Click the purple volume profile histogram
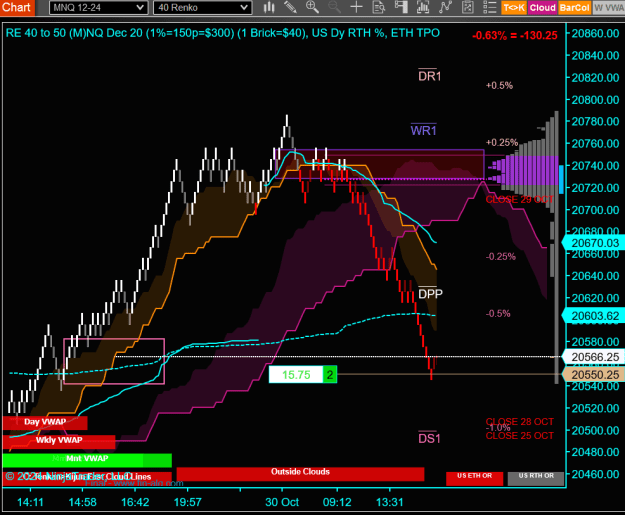Viewport: 625px width, 515px height. pyautogui.click(x=525, y=171)
